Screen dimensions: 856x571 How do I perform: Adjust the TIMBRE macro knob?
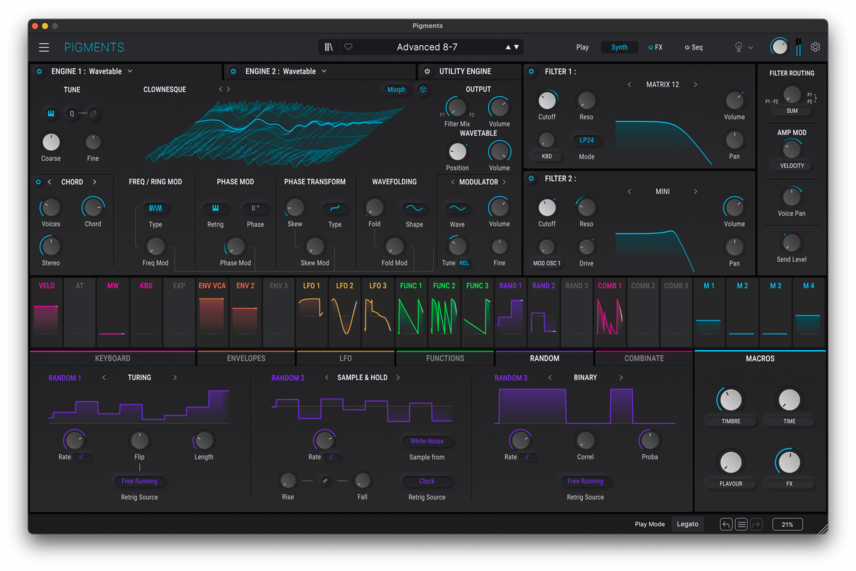tap(730, 400)
